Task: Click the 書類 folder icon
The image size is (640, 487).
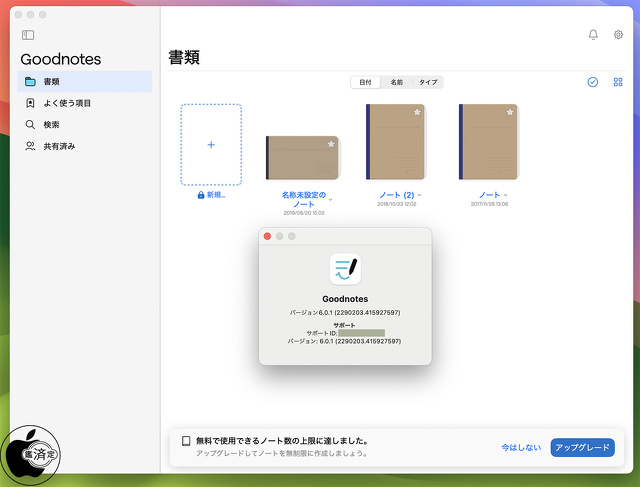Action: pos(30,82)
